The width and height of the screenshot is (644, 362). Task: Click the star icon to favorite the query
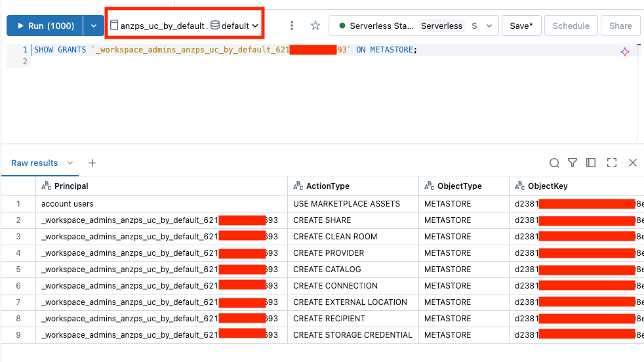315,26
